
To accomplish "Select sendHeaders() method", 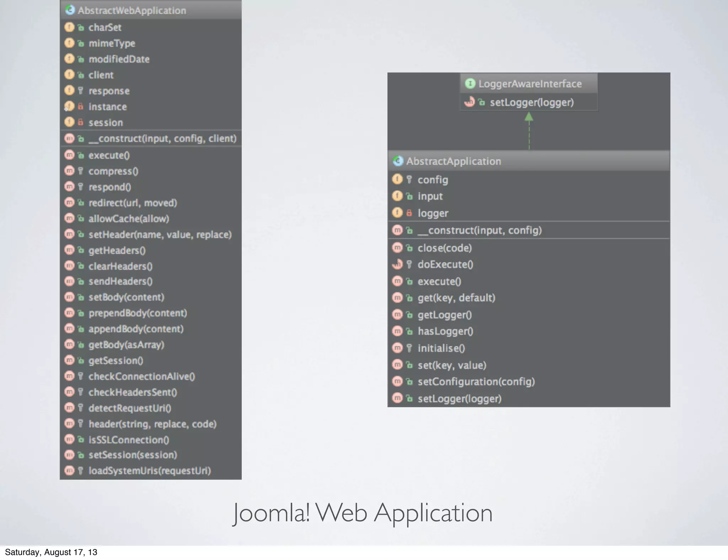I will click(x=151, y=281).
